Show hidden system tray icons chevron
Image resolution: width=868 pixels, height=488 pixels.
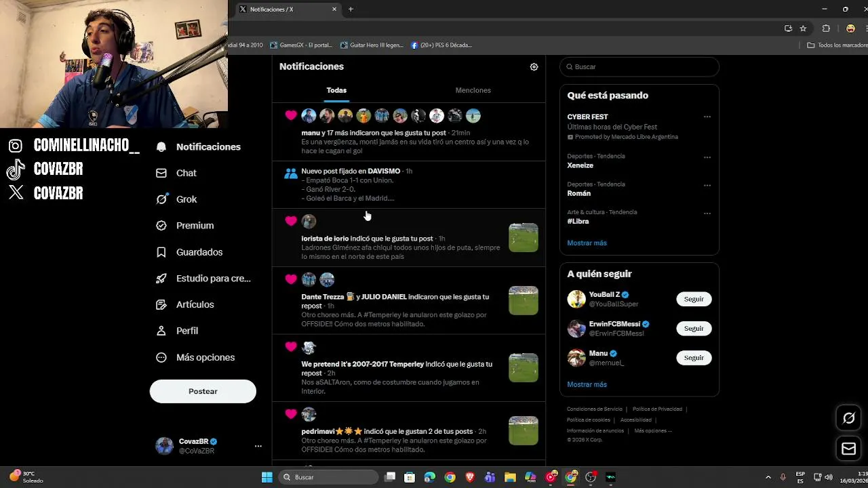tap(768, 477)
